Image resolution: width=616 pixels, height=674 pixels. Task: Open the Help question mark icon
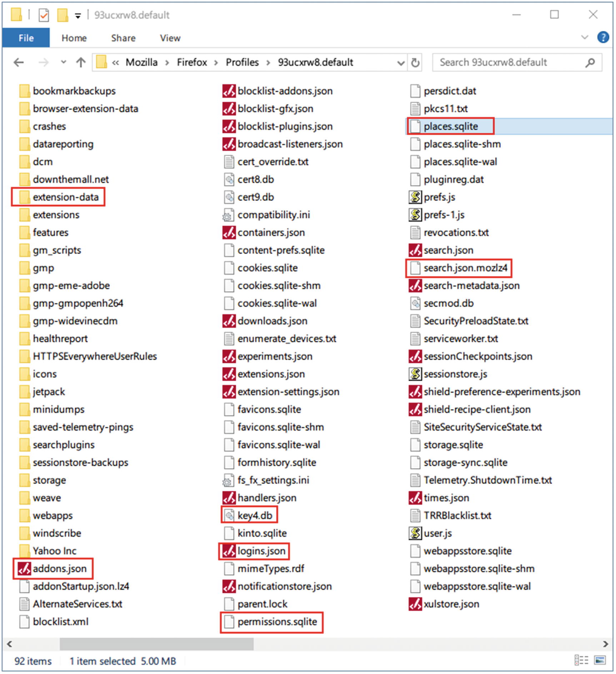[603, 37]
